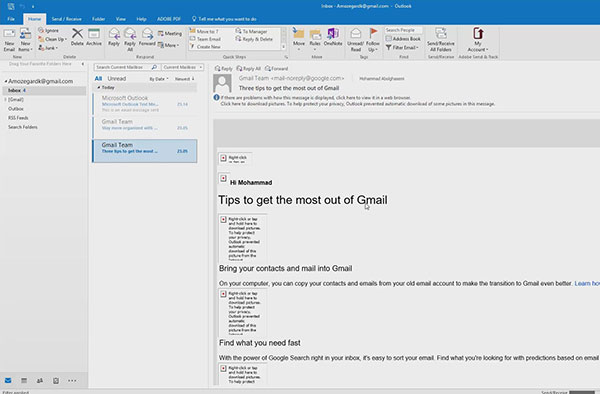Switch to the Folder tab
Image resolution: width=600 pixels, height=394 pixels.
(98, 19)
